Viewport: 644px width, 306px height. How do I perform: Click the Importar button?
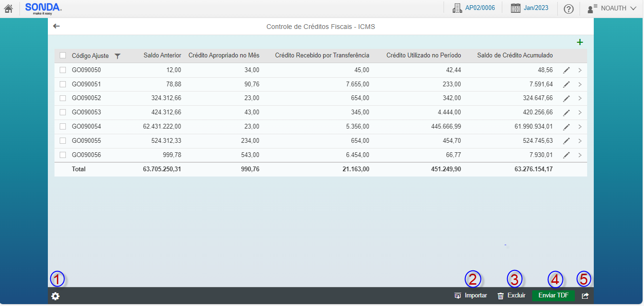point(471,296)
